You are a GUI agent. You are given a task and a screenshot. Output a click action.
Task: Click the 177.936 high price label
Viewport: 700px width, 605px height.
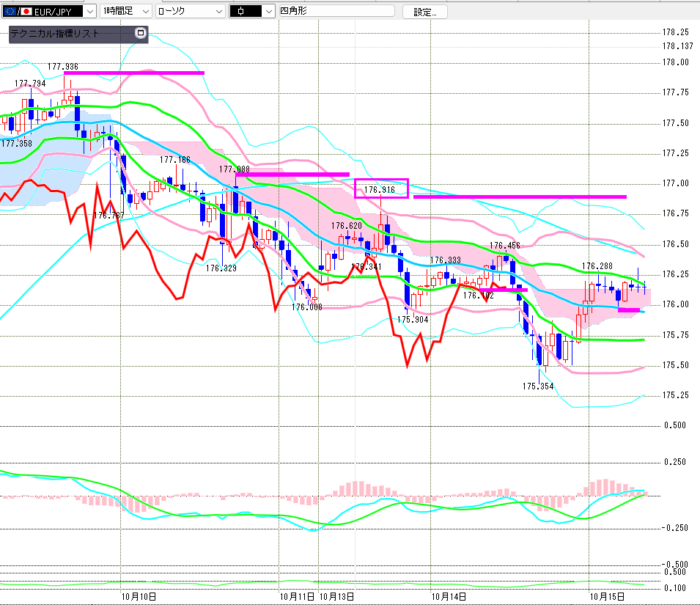(63, 66)
